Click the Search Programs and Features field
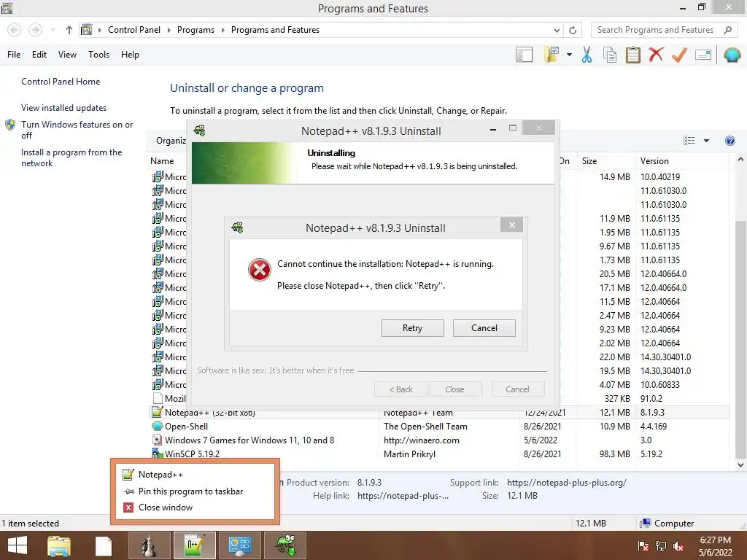Screen dimensions: 747x560 pos(665,30)
